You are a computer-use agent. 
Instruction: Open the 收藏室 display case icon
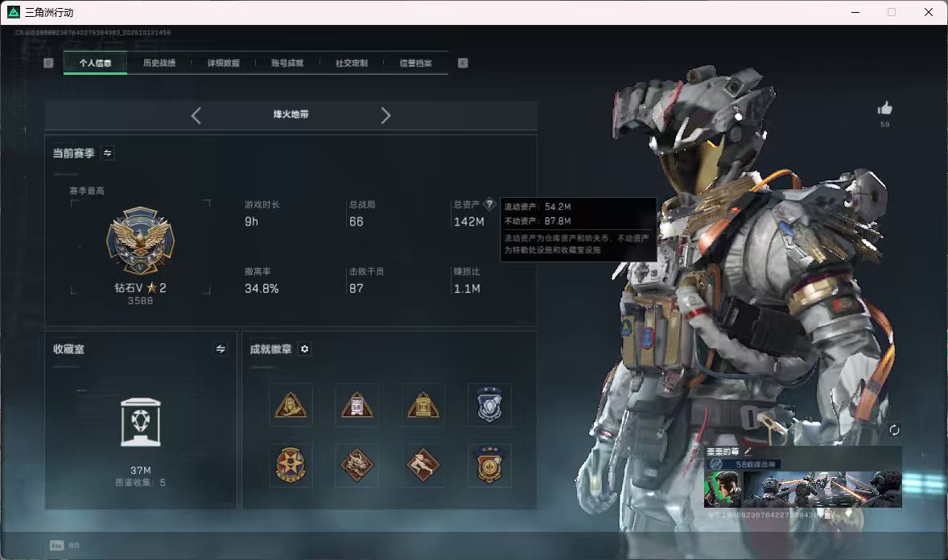pos(140,422)
